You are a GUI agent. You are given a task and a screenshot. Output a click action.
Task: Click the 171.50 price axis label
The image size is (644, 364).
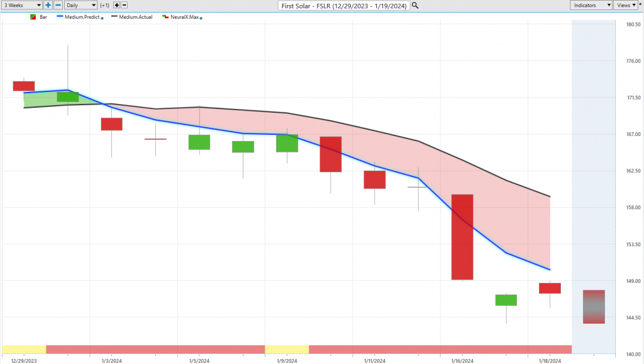tap(633, 98)
